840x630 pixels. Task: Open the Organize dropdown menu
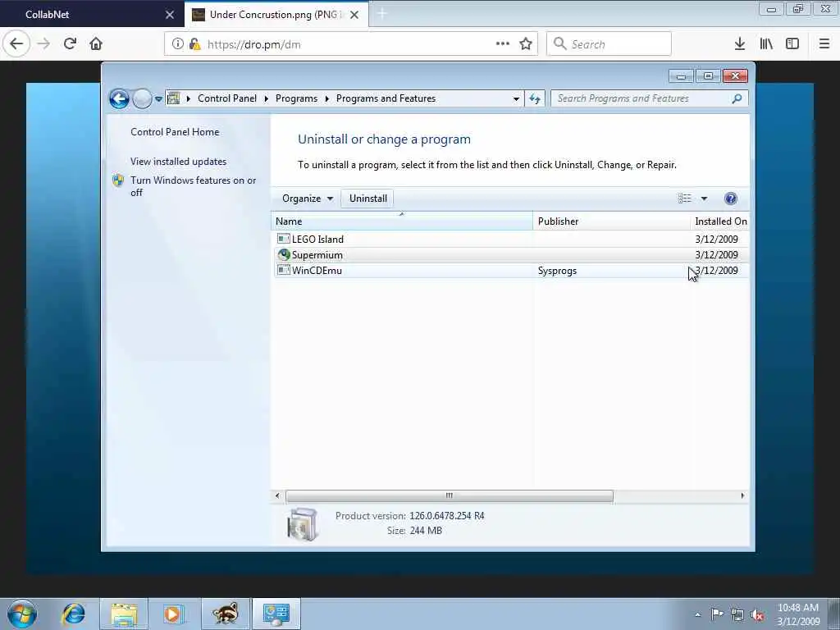(x=308, y=199)
